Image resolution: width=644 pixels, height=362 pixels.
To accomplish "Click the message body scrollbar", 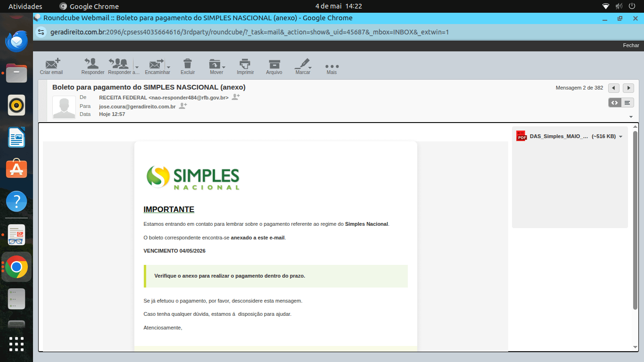I will click(x=635, y=221).
